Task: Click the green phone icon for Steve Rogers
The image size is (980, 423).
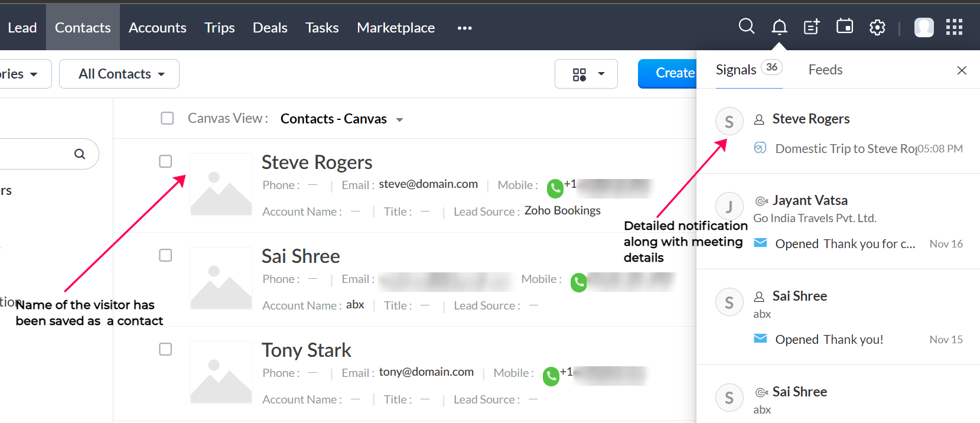Action: pos(555,188)
